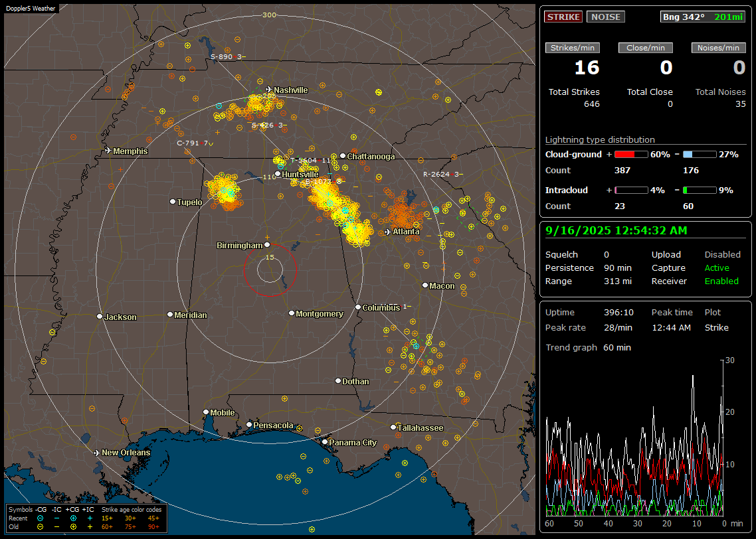
Task: Select the Montgomery city dot marker
Action: (292, 313)
